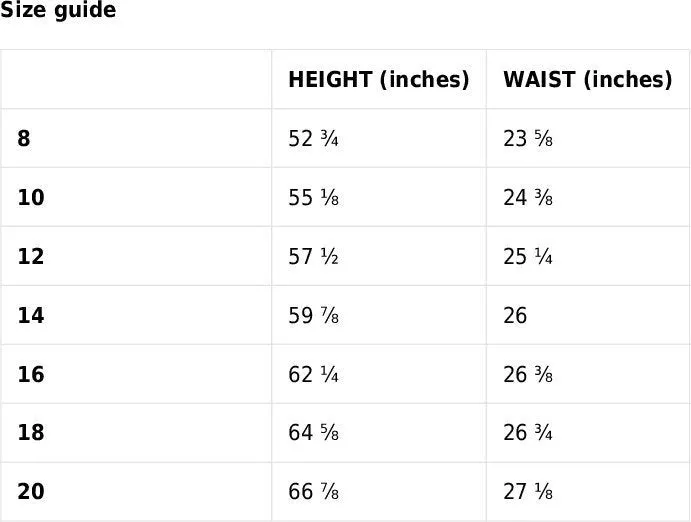Select the 24 ⅜ waist cell
Image resolution: width=691 pixels, height=522 pixels.
coord(528,197)
